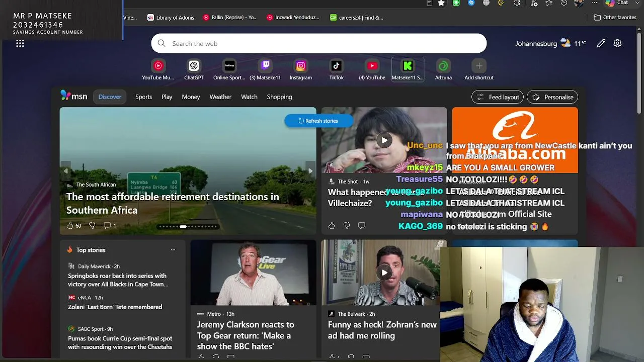
Task: Read the Pumas book Currie Cup story
Action: point(120,343)
